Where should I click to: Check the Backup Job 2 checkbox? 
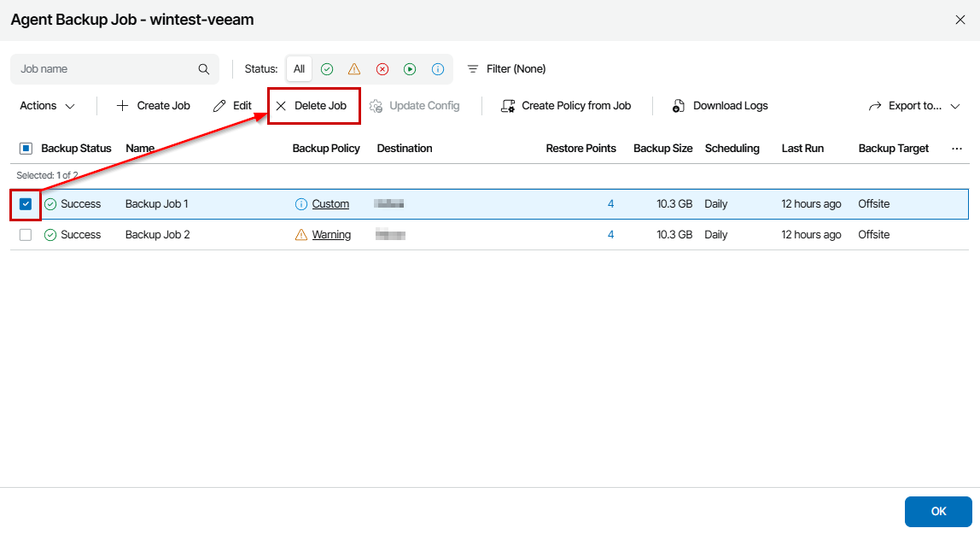click(26, 235)
